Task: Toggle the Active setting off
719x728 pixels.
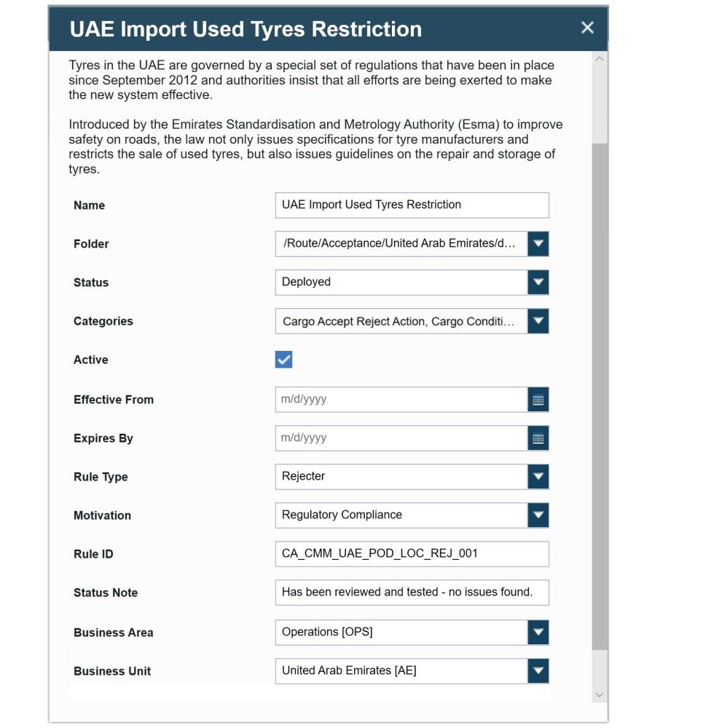Action: 285,360
